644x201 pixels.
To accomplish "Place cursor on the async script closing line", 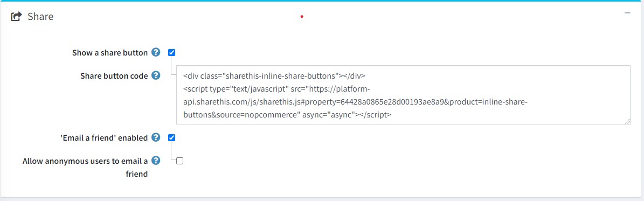I will [287, 115].
